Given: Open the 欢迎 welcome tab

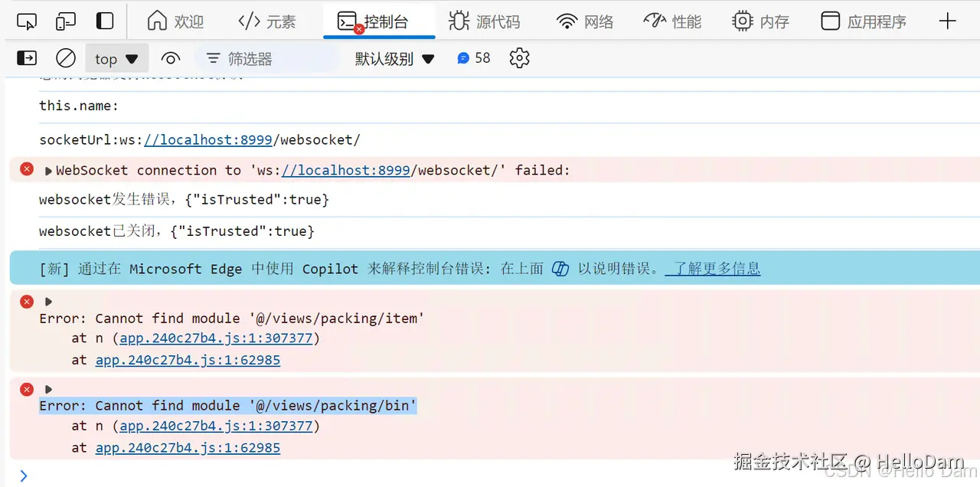Looking at the screenshot, I should point(175,21).
